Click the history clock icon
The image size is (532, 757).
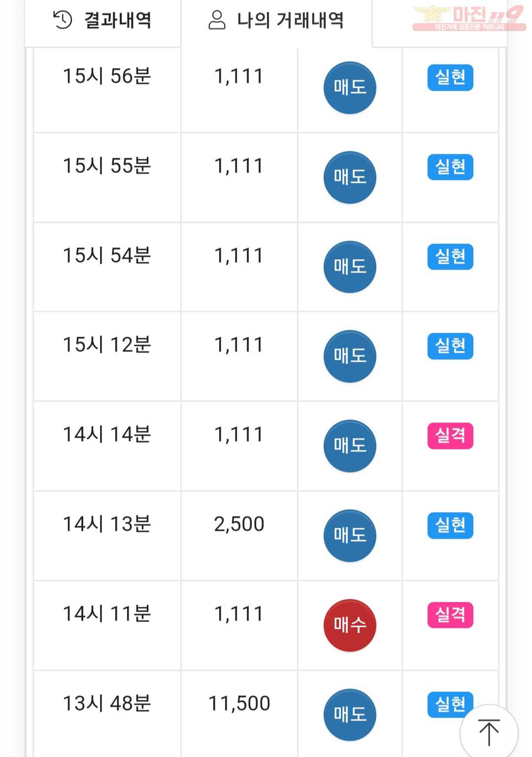(63, 20)
